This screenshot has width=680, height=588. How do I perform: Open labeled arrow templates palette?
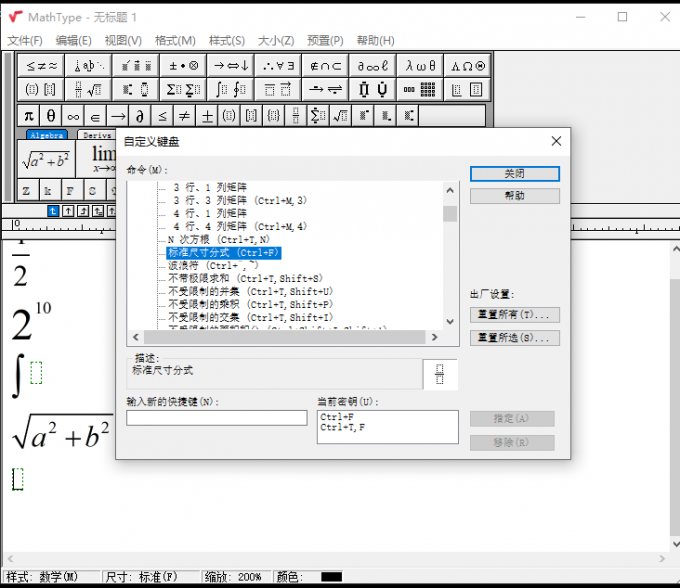click(x=326, y=90)
